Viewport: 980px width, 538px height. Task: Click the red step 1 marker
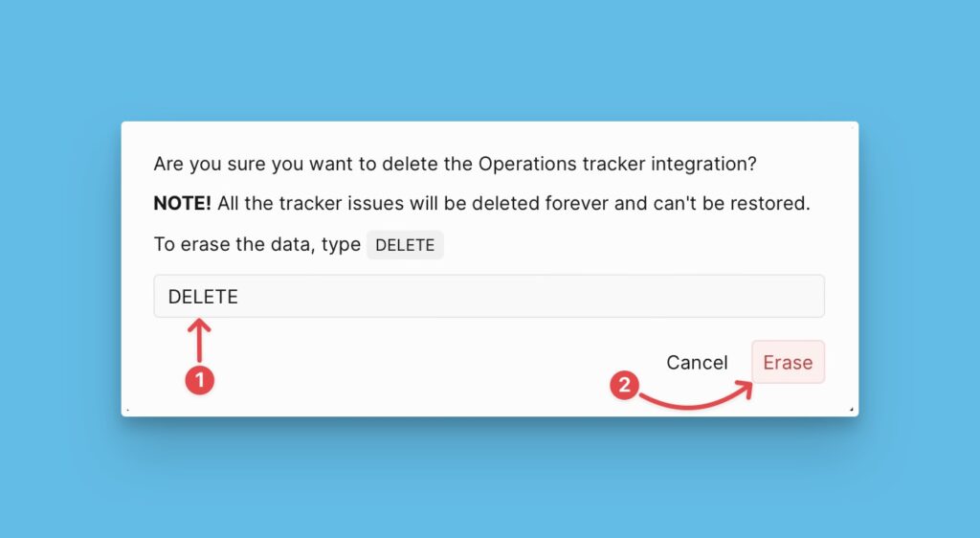[199, 380]
